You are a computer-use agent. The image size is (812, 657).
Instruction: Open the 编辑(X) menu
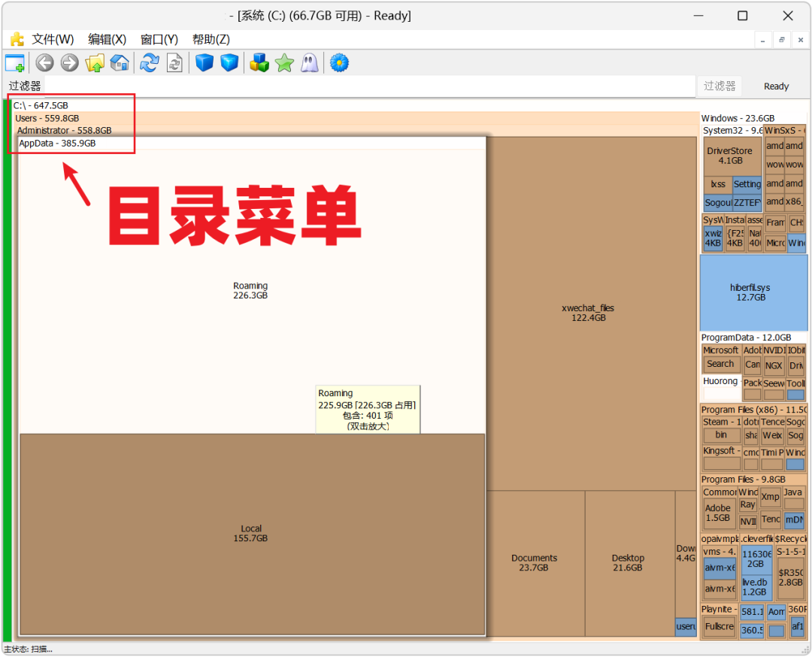108,39
